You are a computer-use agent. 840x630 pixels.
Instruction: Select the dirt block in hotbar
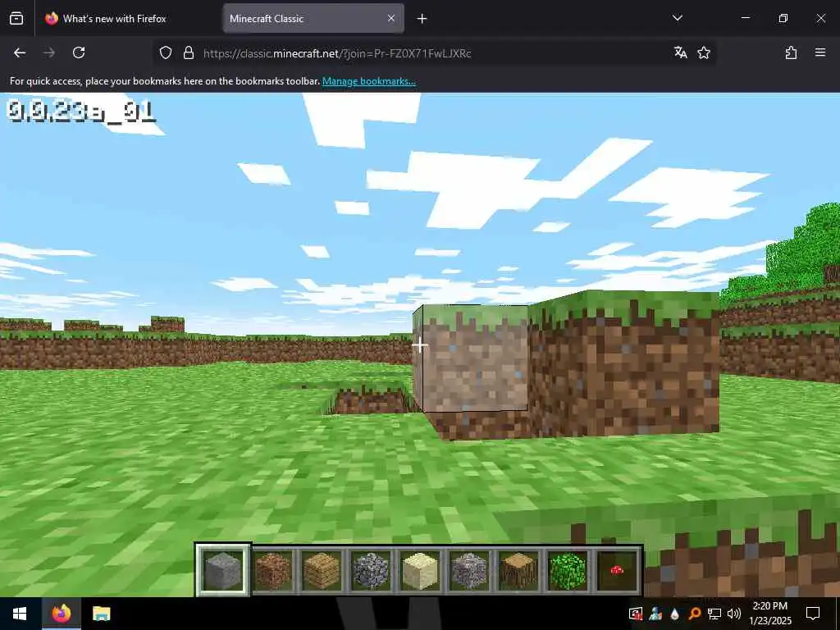(x=272, y=571)
